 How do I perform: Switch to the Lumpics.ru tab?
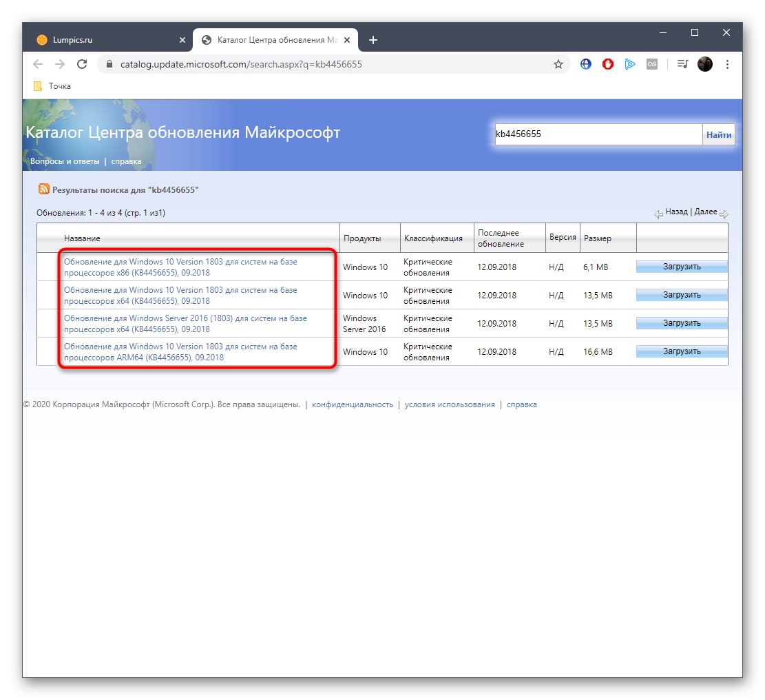[x=107, y=40]
